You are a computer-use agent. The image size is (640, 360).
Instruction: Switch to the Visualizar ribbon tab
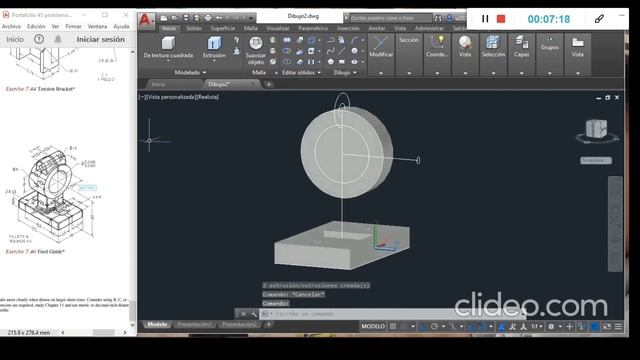pyautogui.click(x=278, y=28)
